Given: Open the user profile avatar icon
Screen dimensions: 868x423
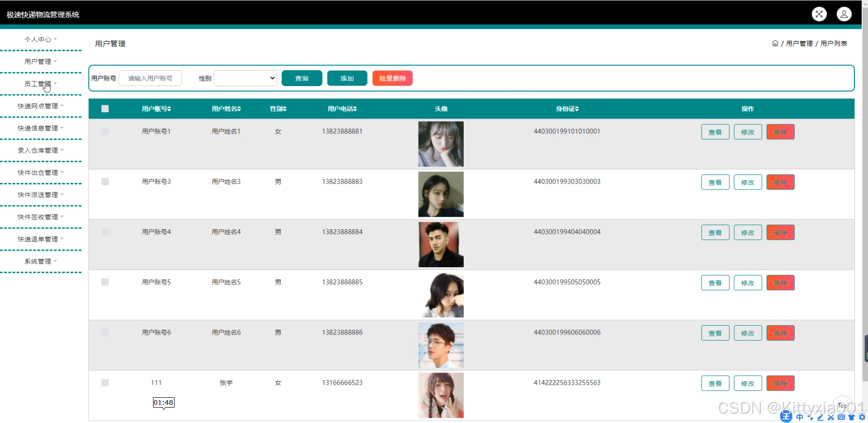Looking at the screenshot, I should tap(844, 14).
